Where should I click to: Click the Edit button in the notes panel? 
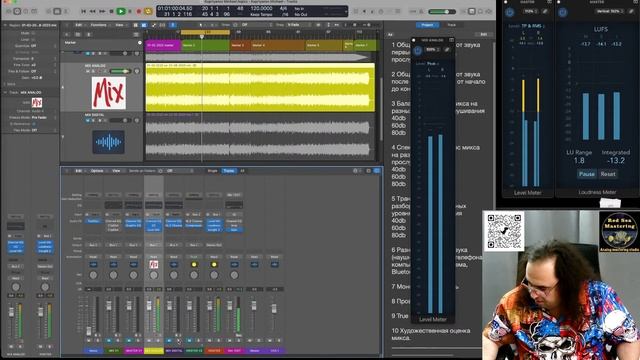click(x=484, y=34)
